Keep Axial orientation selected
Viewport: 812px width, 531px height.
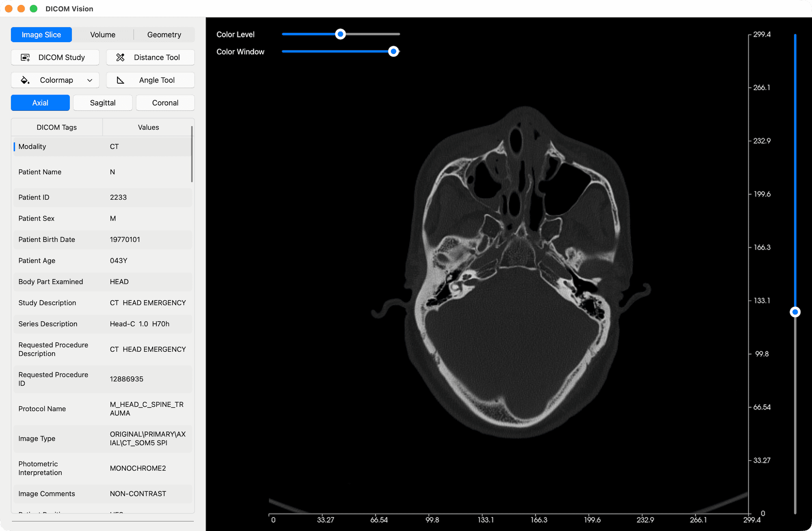pos(40,103)
